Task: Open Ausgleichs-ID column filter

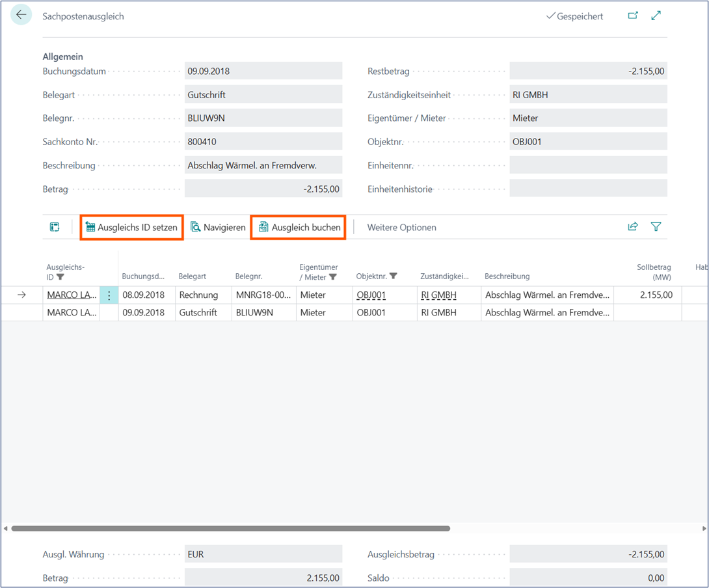Action: point(60,277)
